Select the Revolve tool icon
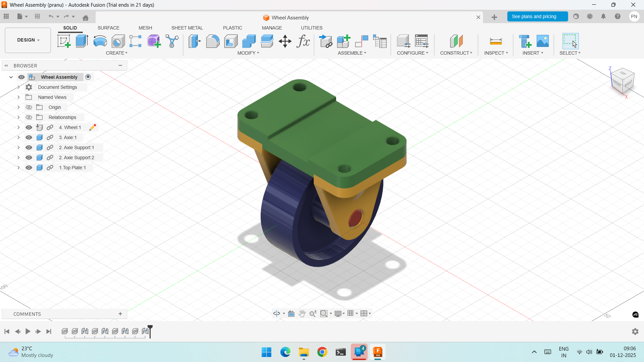 (100, 41)
